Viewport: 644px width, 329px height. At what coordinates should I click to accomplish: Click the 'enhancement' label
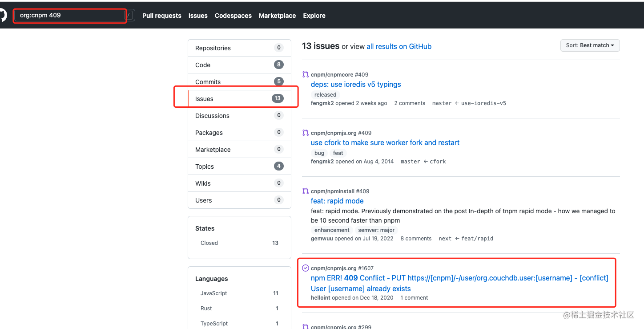(x=332, y=230)
